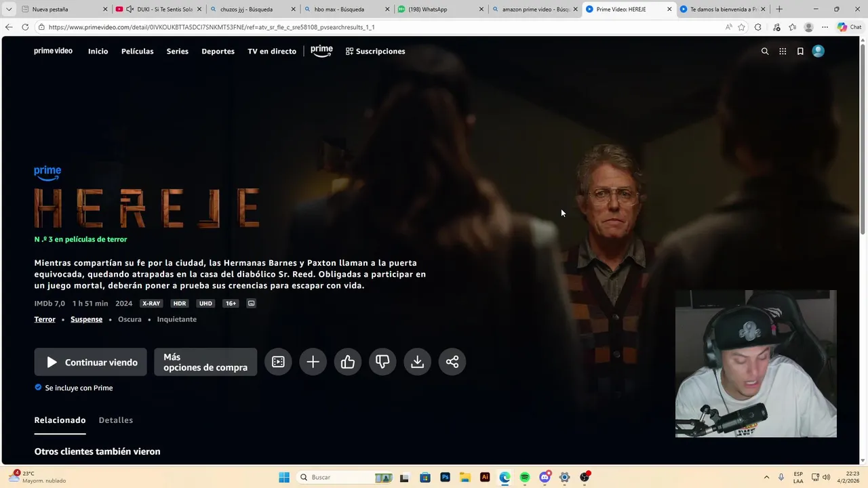868x488 pixels.
Task: Add Hereje to watchlist with plus button
Action: [313, 362]
